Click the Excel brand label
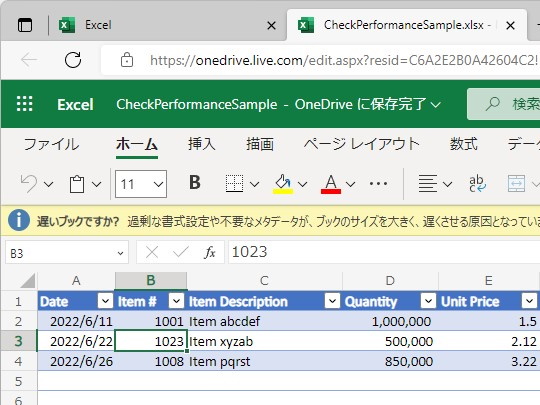Viewport: 540px width, 405px height. 75,104
